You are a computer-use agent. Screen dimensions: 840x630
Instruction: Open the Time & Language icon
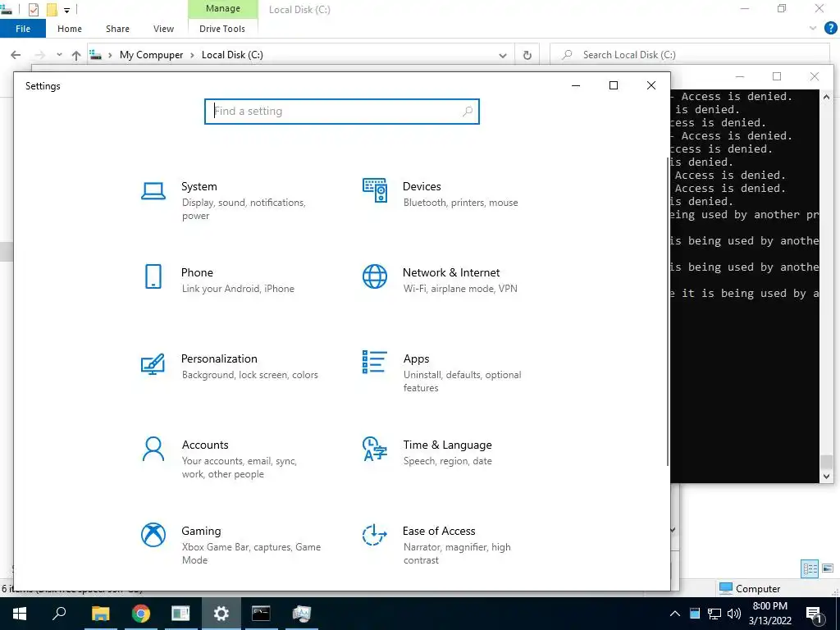(374, 449)
